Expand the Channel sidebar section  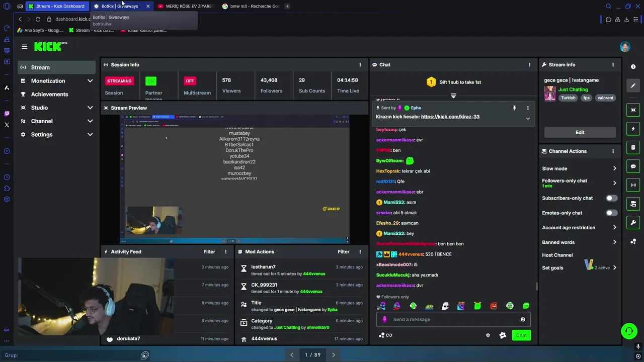[90, 121]
